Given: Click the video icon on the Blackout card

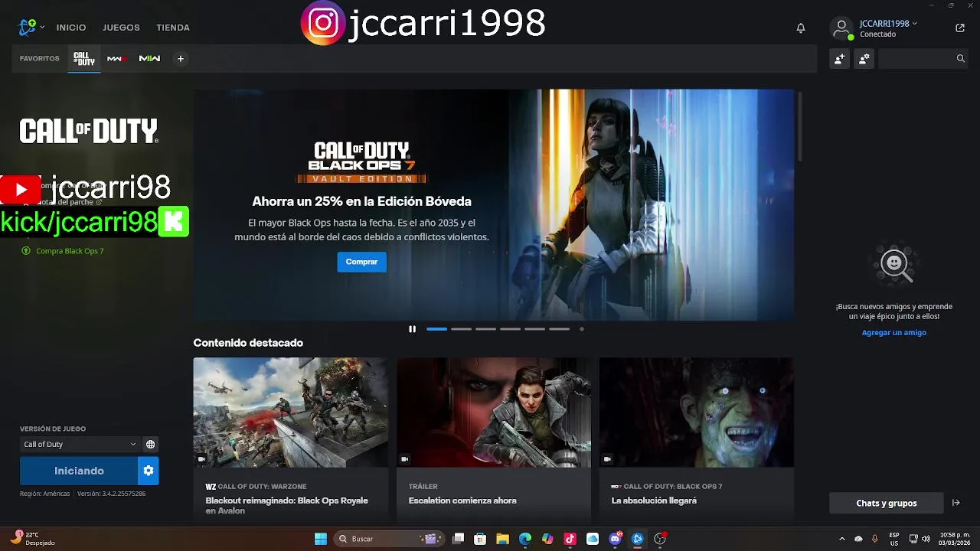Looking at the screenshot, I should [x=202, y=459].
